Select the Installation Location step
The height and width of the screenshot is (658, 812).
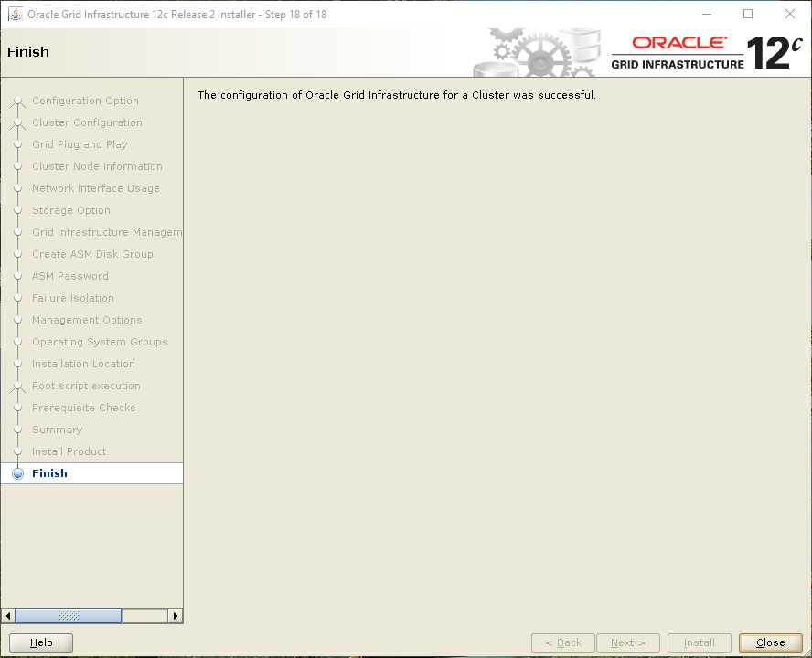pos(83,364)
